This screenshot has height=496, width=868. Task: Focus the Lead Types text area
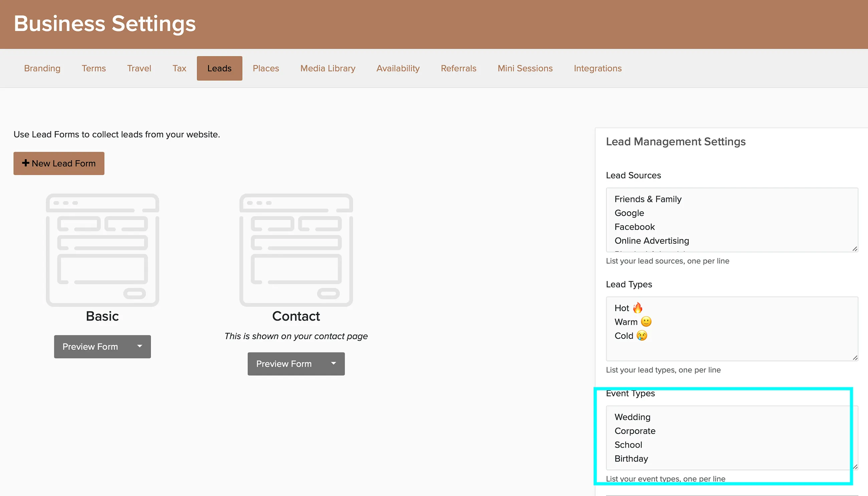coord(732,329)
